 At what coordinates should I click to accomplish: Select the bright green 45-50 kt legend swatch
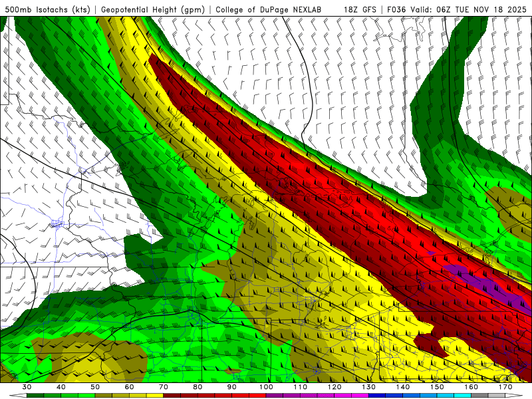[x=86, y=396]
